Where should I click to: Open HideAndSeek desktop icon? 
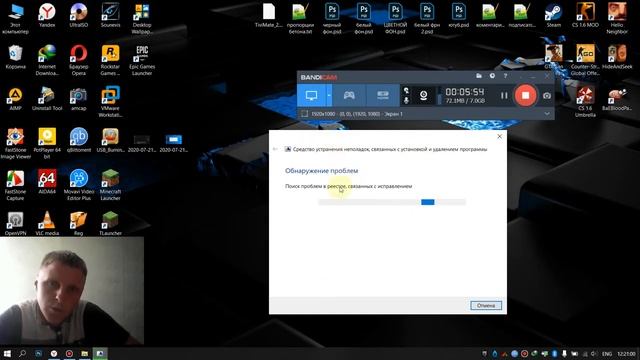coord(617,57)
